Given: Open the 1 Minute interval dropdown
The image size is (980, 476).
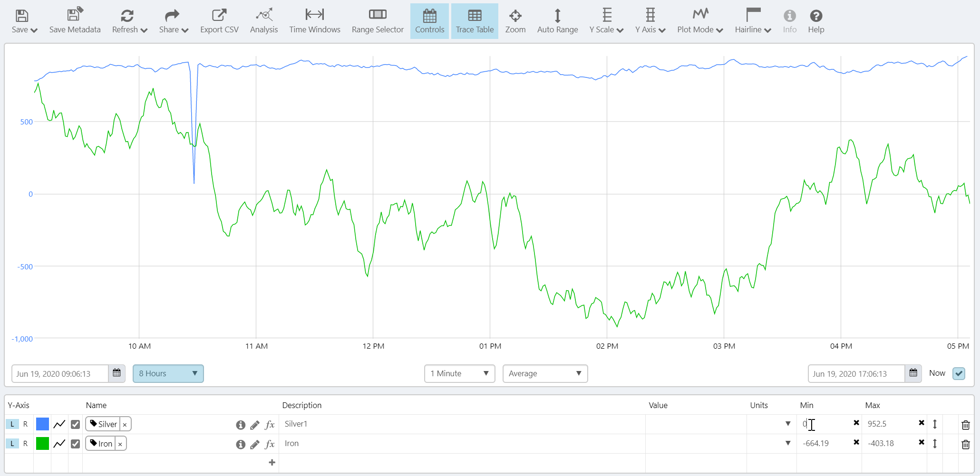Looking at the screenshot, I should pos(459,373).
